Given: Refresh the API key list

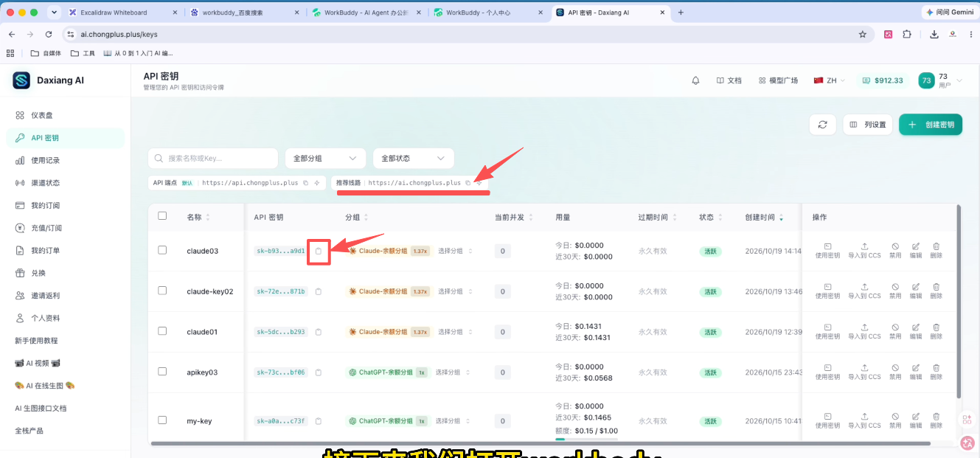Looking at the screenshot, I should coord(822,125).
